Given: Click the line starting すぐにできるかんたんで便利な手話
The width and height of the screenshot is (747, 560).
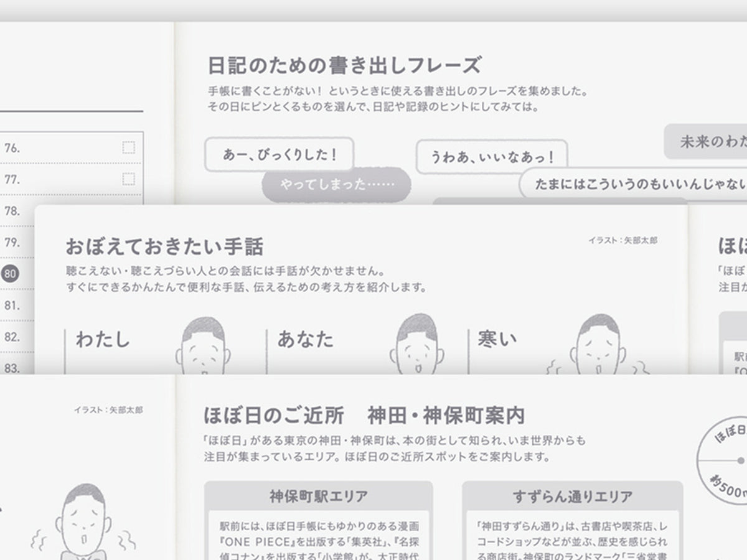Looking at the screenshot, I should pos(247,287).
